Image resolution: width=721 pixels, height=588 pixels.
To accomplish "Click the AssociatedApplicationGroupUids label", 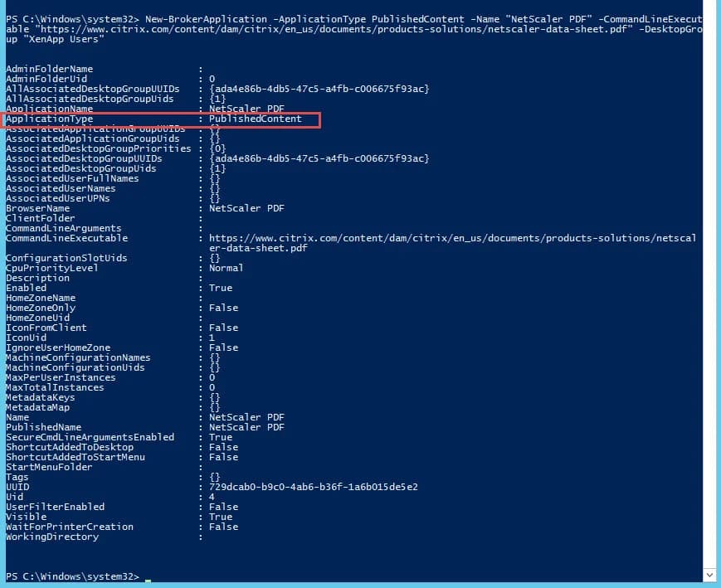I will click(92, 138).
